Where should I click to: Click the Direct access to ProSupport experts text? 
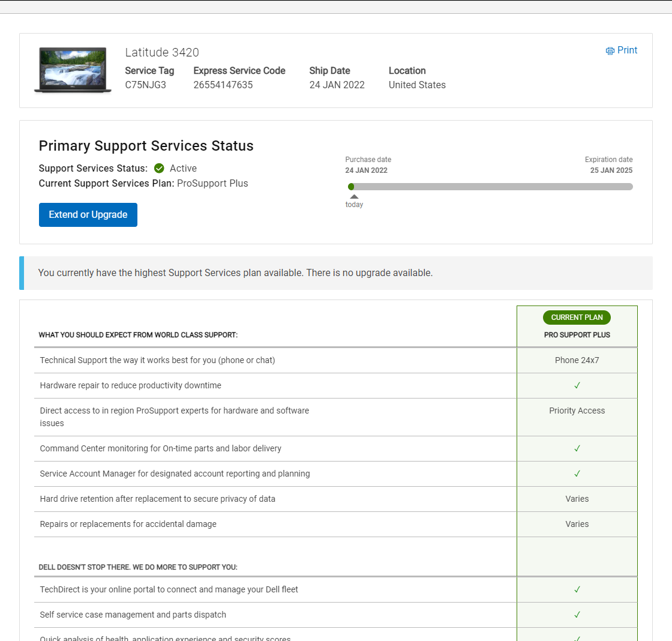(x=175, y=417)
